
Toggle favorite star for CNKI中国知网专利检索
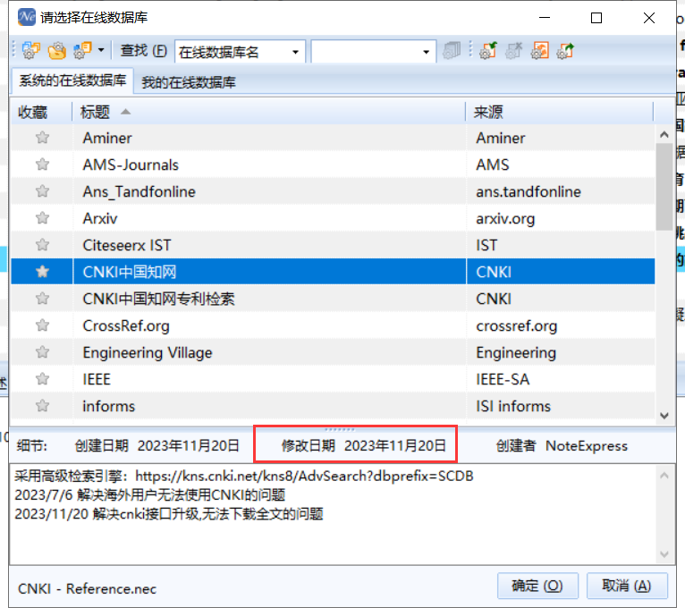pyautogui.click(x=42, y=299)
